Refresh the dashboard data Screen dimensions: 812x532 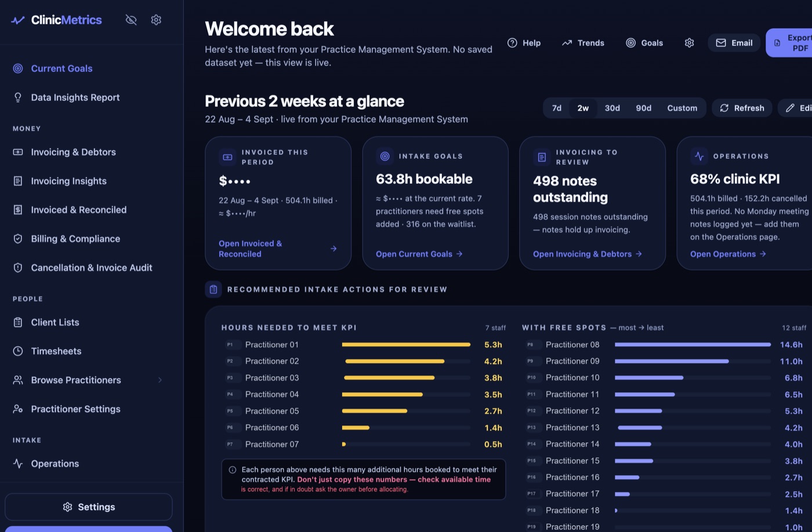pos(742,108)
